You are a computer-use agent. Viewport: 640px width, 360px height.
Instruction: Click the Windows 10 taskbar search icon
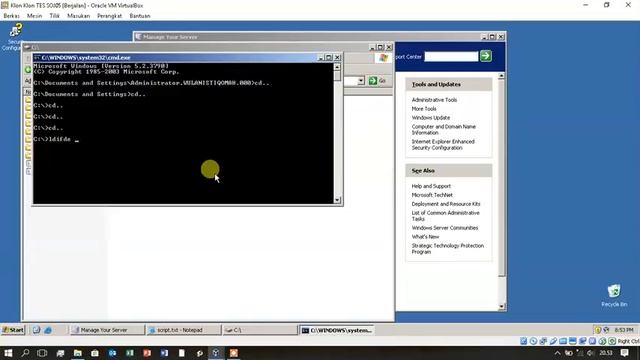(x=25, y=353)
